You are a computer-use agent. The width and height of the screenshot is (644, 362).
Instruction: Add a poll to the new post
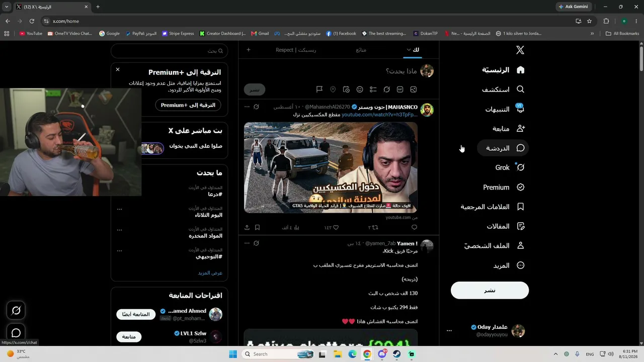pyautogui.click(x=373, y=89)
